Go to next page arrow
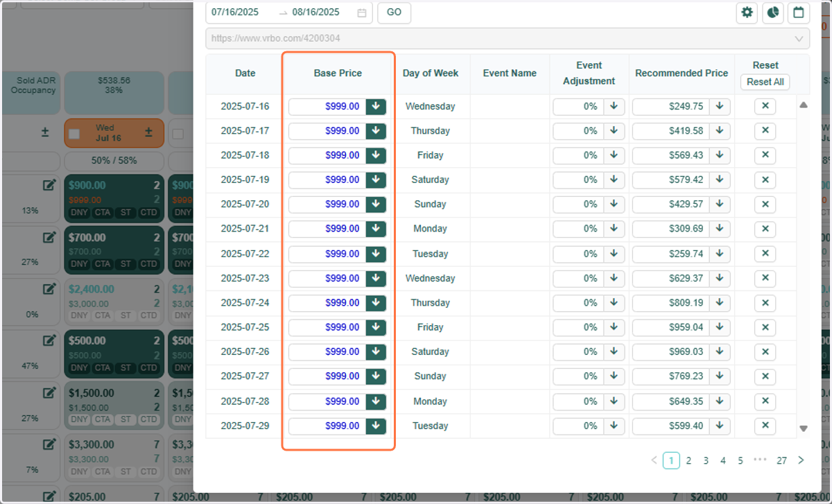 (x=801, y=460)
